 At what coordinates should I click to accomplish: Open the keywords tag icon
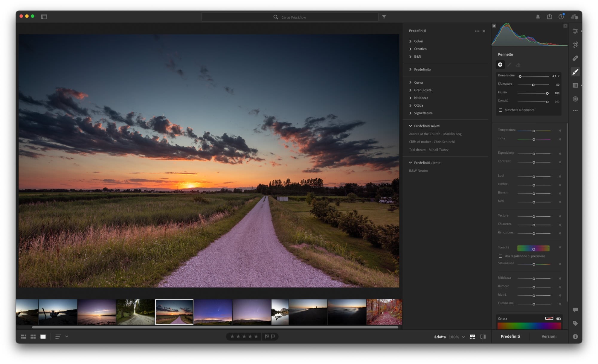tap(575, 323)
